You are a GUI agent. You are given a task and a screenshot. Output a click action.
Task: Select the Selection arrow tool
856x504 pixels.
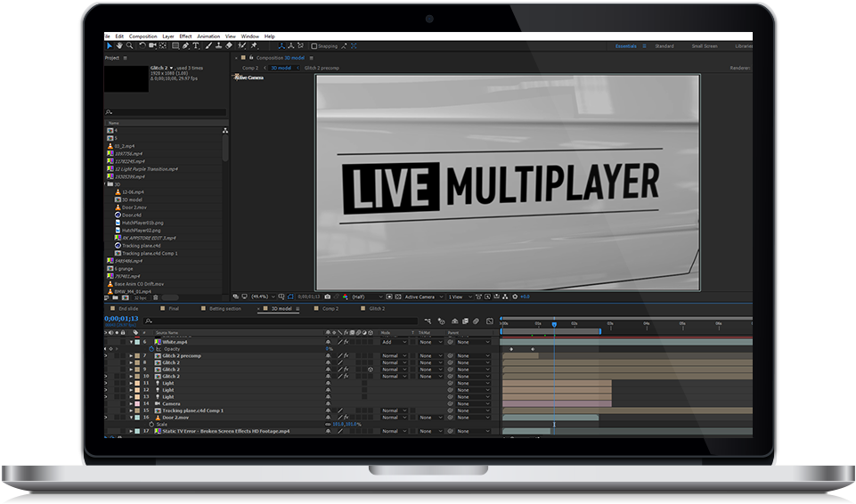tap(110, 45)
